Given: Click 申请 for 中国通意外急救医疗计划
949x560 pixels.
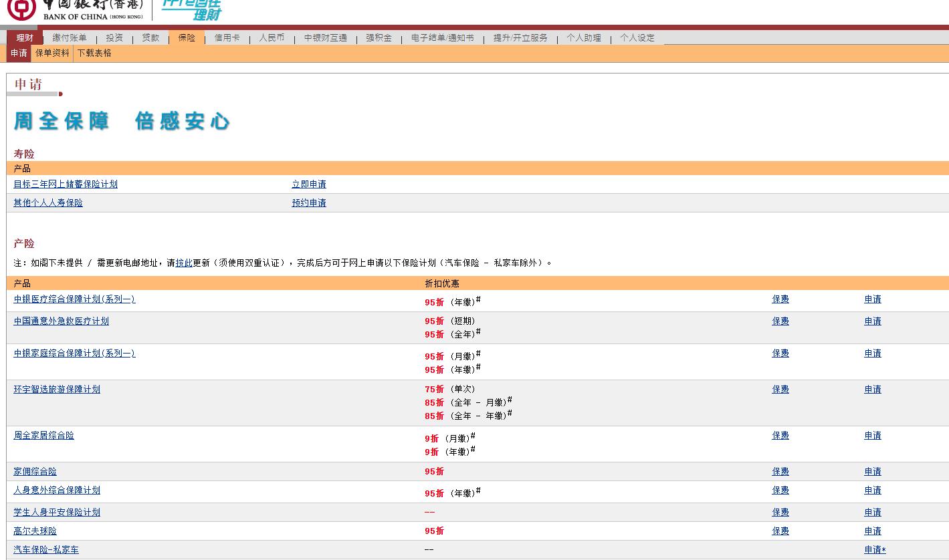Looking at the screenshot, I should [x=873, y=321].
